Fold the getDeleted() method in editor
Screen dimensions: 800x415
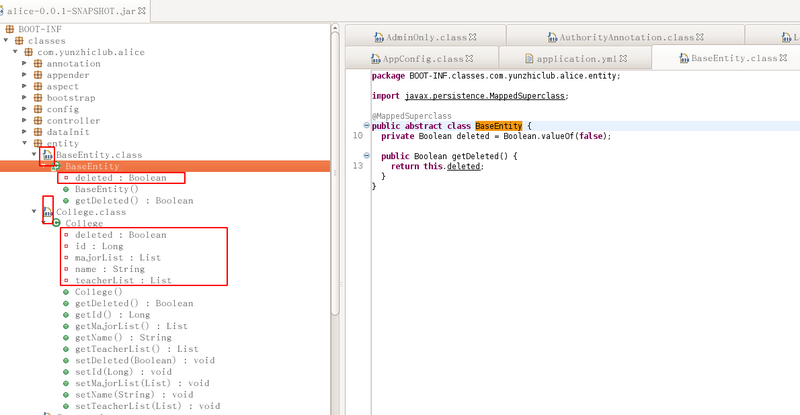tap(366, 155)
